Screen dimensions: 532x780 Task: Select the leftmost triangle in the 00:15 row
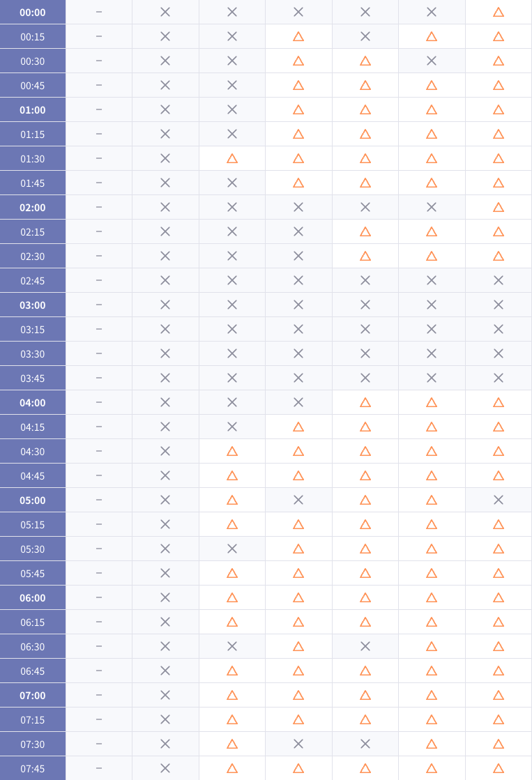tap(298, 37)
